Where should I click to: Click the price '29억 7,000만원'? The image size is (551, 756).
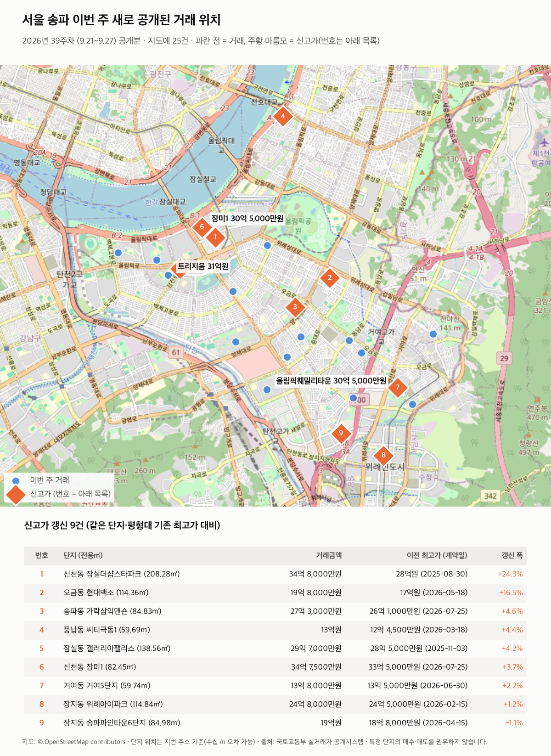tap(316, 649)
